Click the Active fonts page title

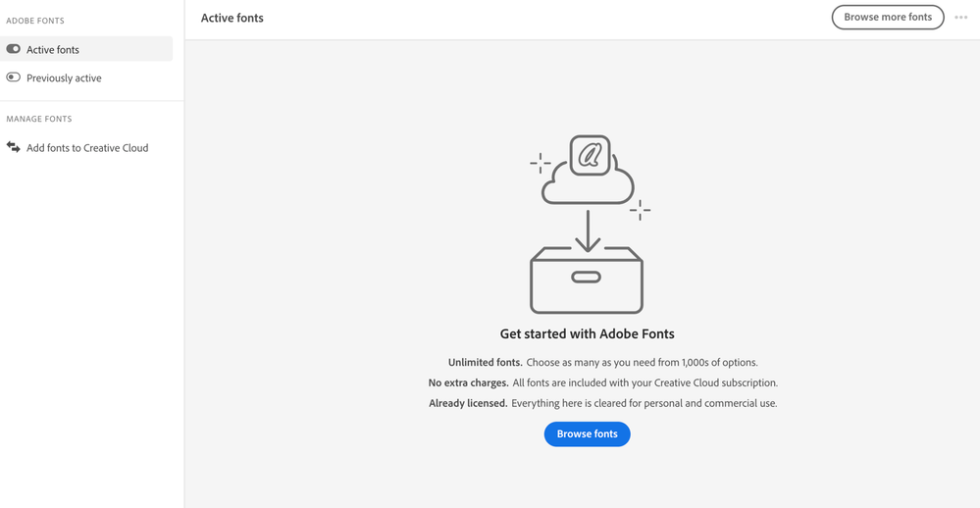click(x=232, y=19)
